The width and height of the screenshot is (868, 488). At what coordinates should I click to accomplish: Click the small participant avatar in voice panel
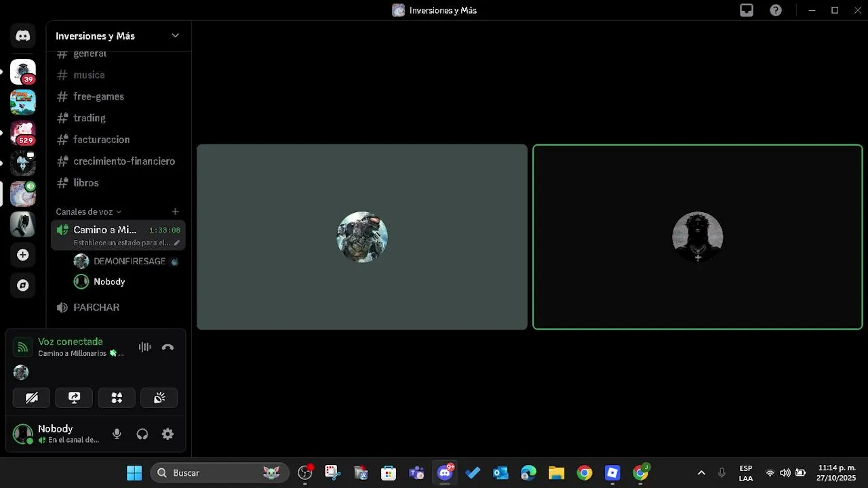click(x=21, y=372)
